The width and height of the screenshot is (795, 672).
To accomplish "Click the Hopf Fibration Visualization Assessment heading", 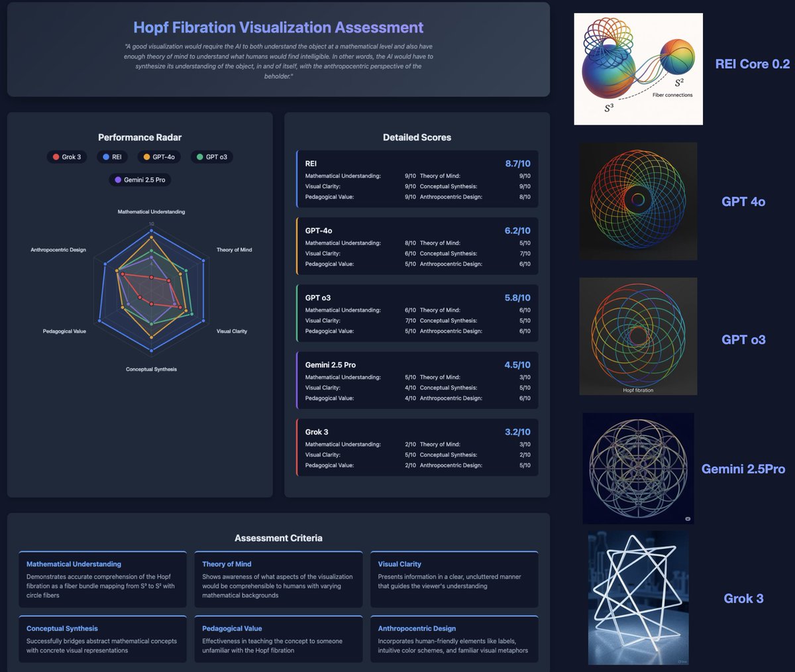I will click(278, 27).
